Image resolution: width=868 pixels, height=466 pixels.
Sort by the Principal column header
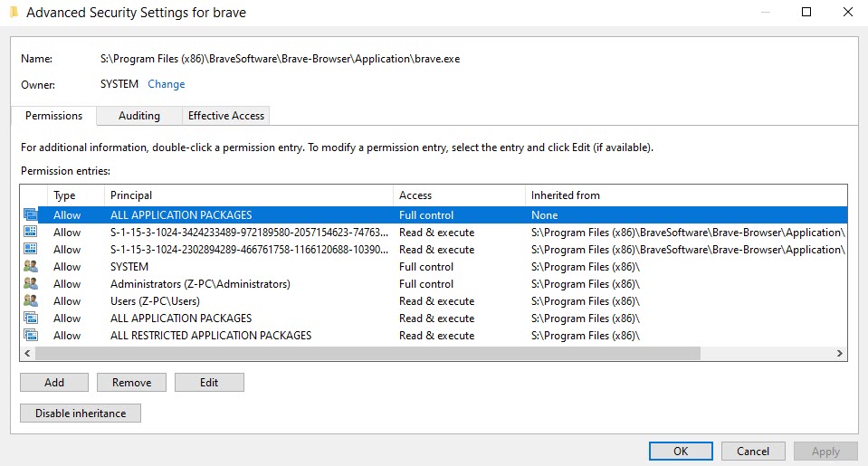(249, 195)
